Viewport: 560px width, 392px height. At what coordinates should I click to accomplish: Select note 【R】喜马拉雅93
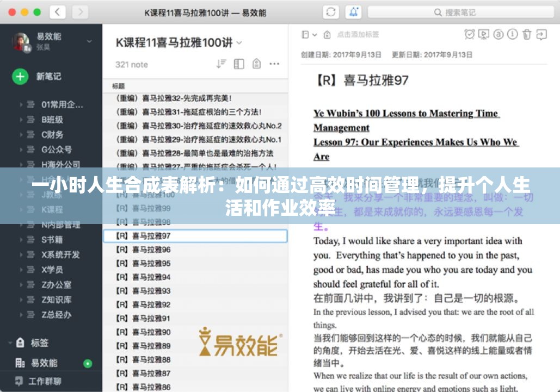coord(195,291)
